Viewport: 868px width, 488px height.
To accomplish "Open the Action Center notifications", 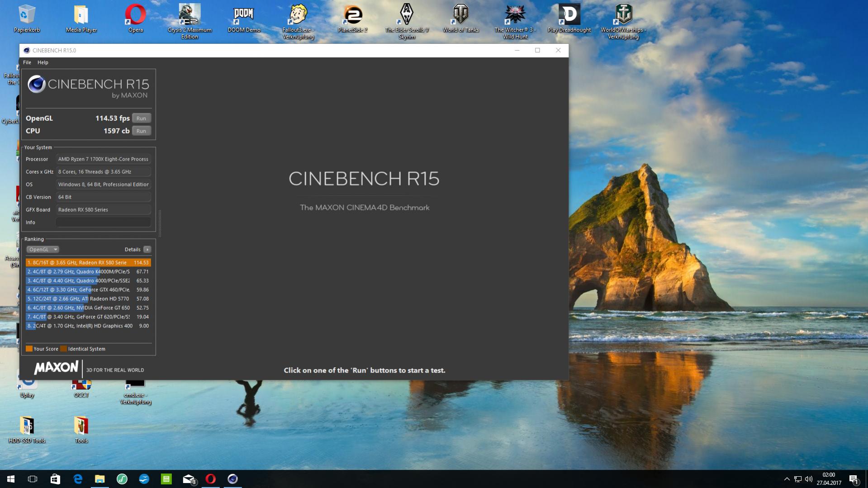I will 854,479.
